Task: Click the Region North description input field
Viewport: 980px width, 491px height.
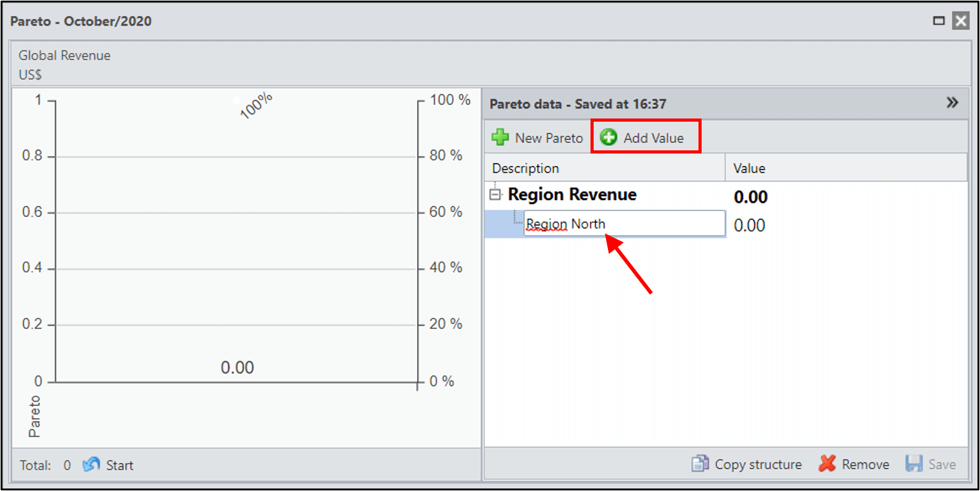Action: click(x=624, y=223)
